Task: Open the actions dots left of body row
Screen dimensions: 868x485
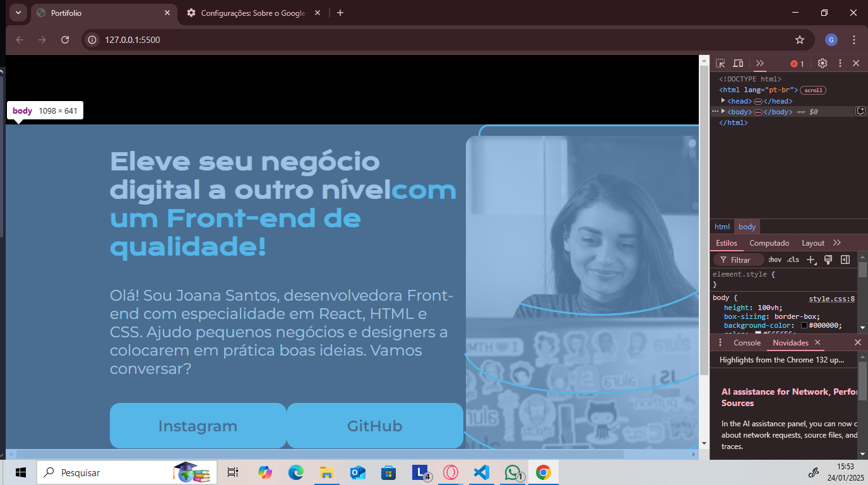Action: (715, 111)
